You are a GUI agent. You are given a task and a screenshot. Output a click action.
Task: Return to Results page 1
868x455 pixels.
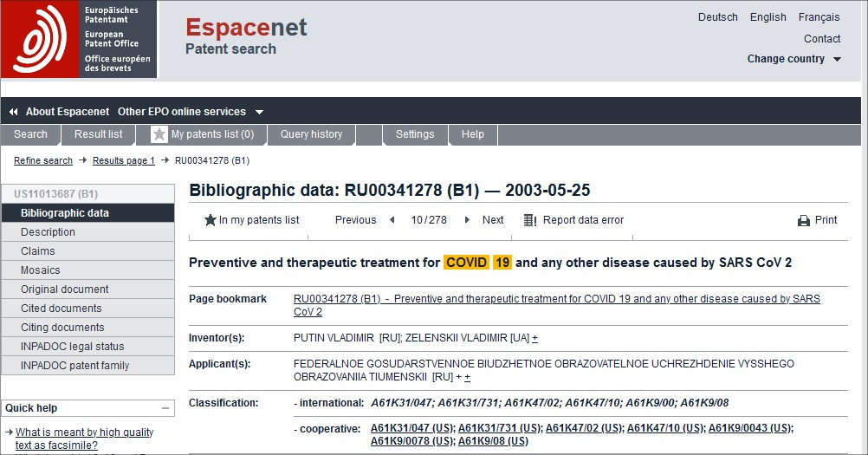[x=124, y=160]
